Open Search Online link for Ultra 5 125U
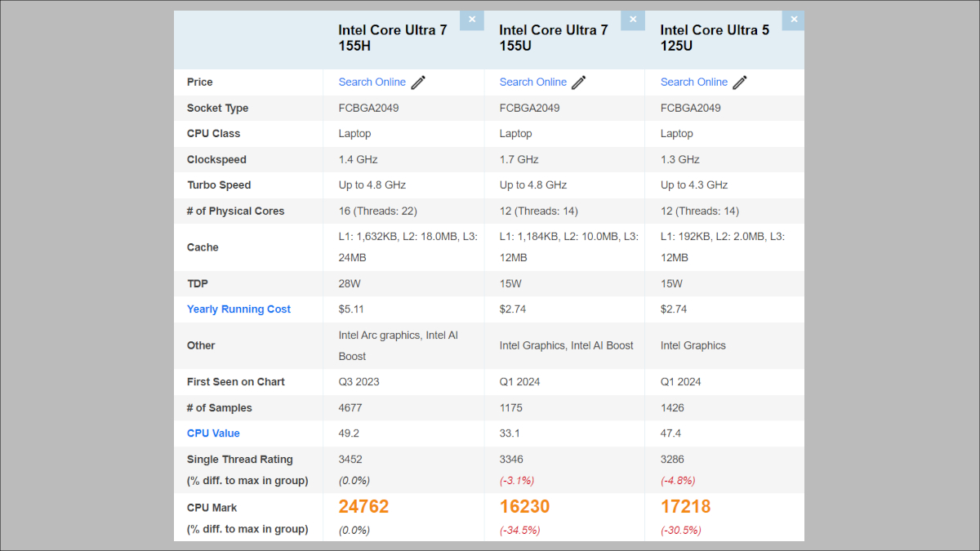 click(x=693, y=82)
